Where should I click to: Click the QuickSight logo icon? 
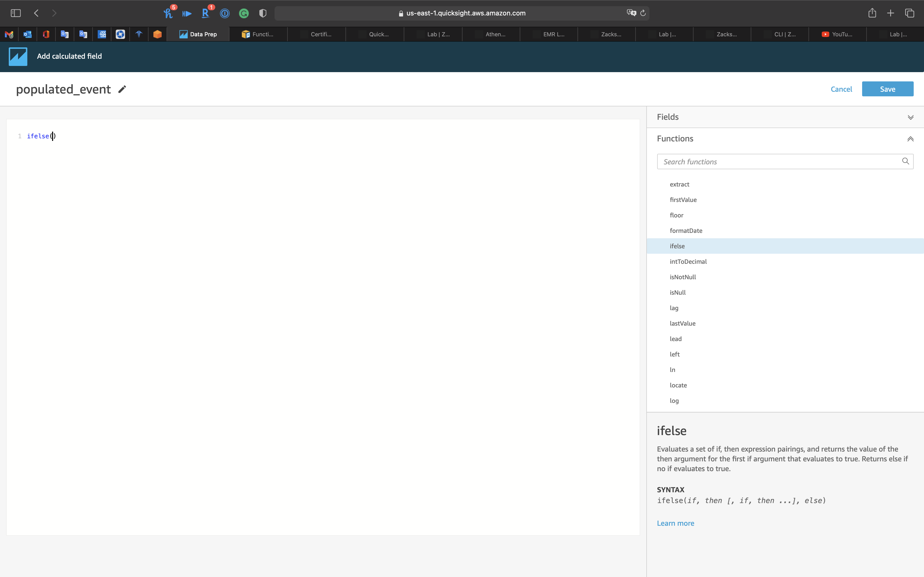(18, 56)
